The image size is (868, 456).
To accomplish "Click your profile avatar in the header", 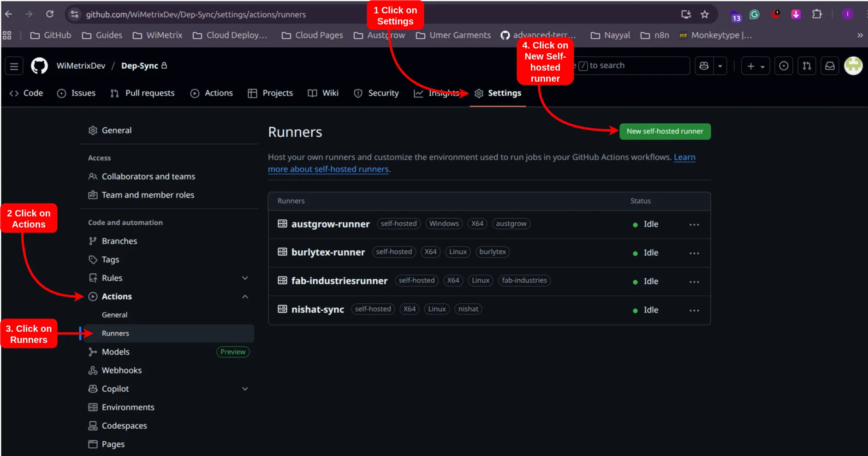I will pos(853,66).
